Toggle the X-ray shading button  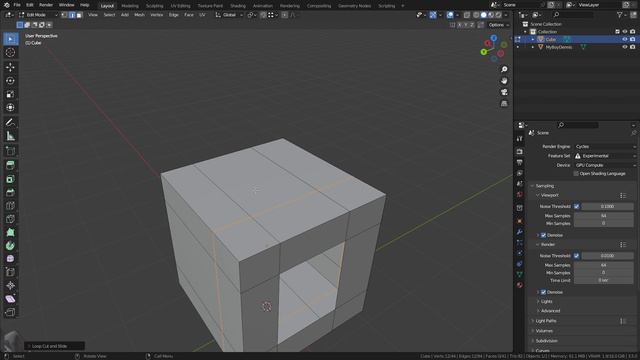point(467,15)
